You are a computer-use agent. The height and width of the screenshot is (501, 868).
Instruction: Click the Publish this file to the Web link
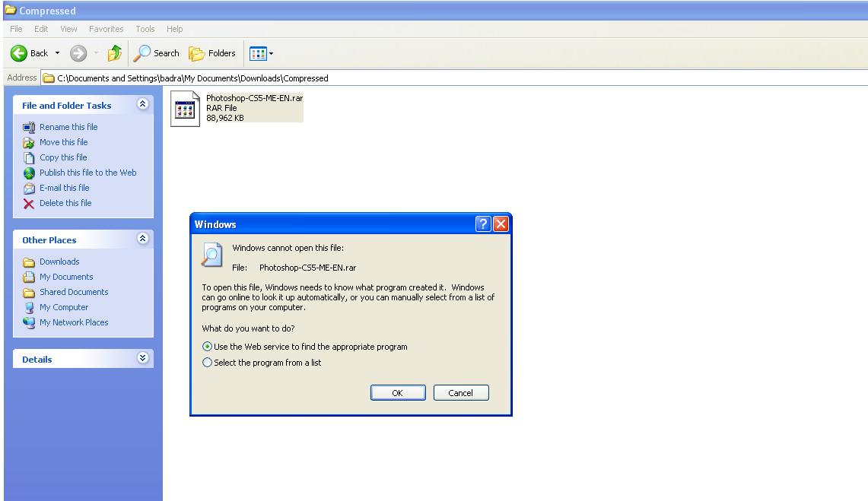tap(88, 173)
